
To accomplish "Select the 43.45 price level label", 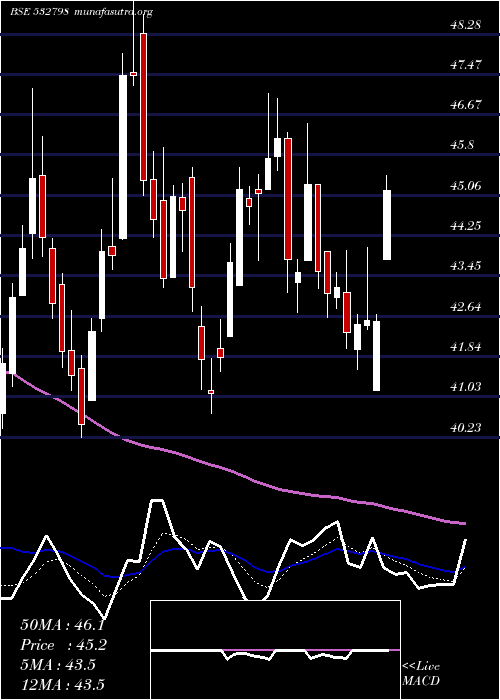I will click(x=465, y=266).
